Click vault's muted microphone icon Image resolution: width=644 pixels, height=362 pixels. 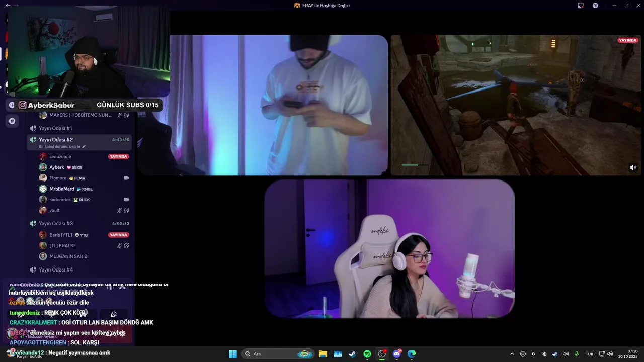click(x=120, y=210)
